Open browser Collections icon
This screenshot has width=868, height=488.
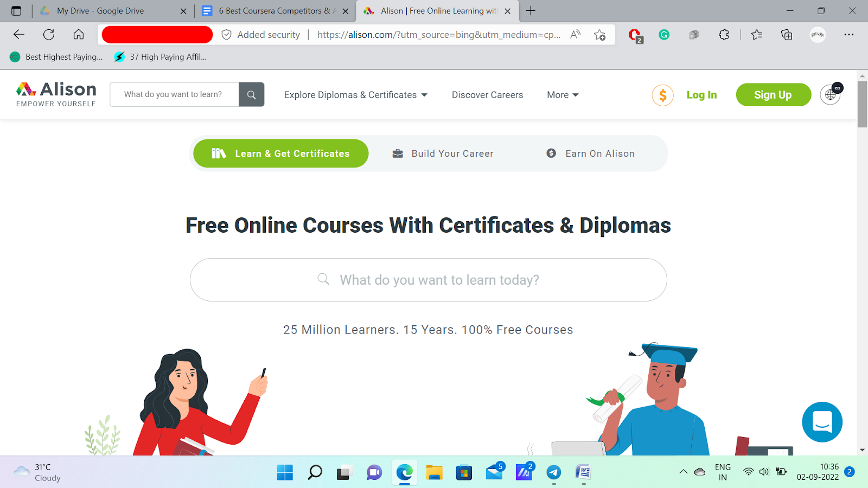click(787, 35)
